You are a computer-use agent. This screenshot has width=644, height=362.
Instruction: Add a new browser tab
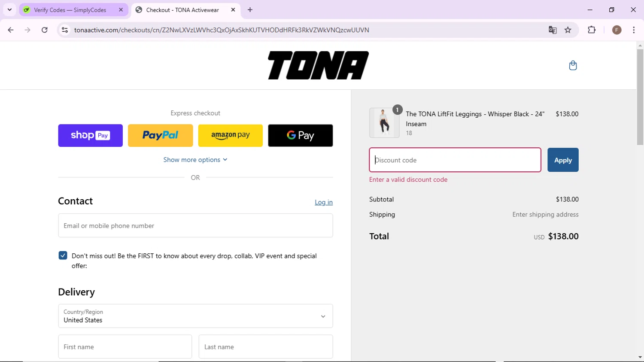[250, 10]
